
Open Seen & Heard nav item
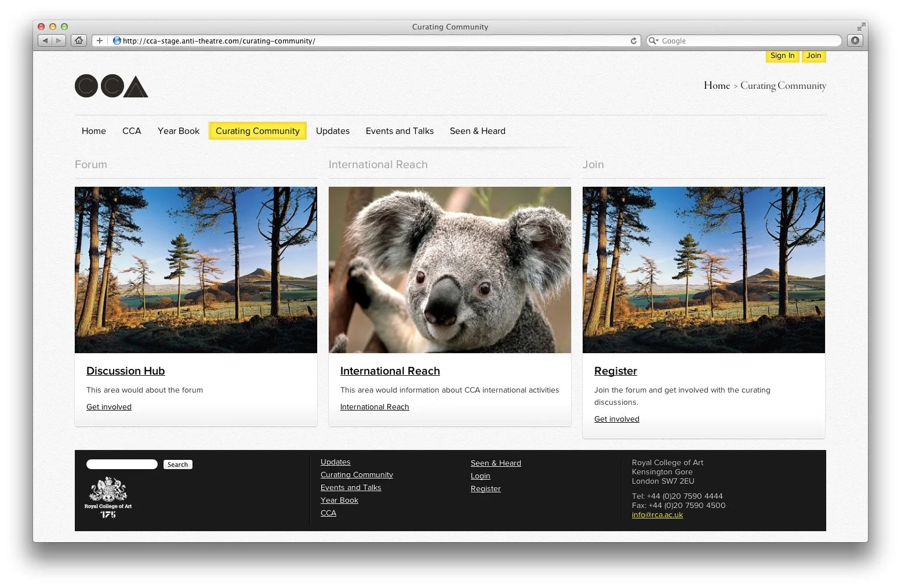478,131
